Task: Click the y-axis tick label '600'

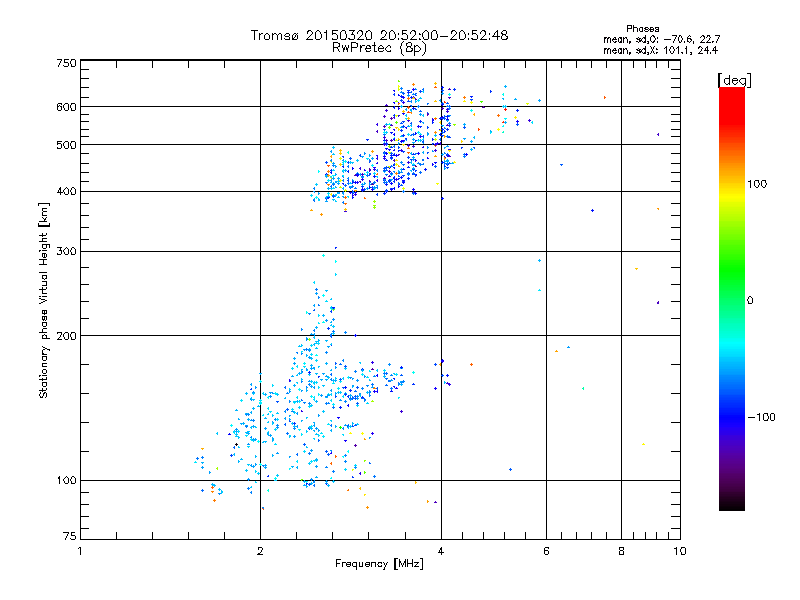Action: tap(67, 107)
